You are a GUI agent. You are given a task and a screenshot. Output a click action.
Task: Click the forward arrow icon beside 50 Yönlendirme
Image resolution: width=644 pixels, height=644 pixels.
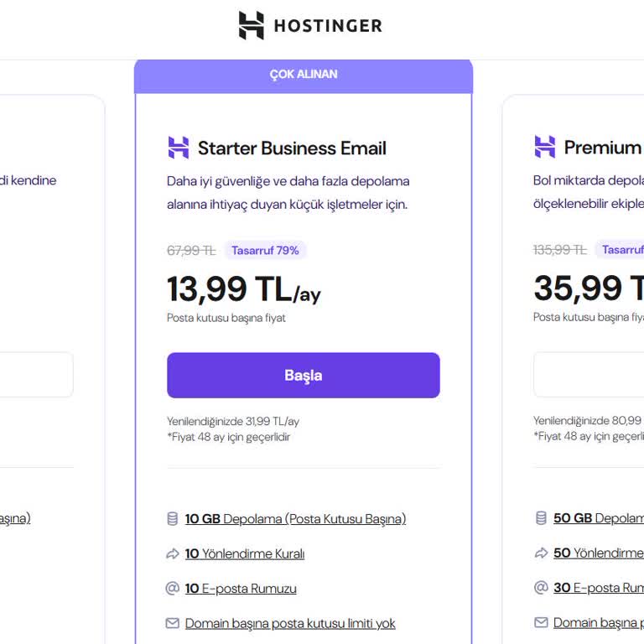tap(541, 553)
